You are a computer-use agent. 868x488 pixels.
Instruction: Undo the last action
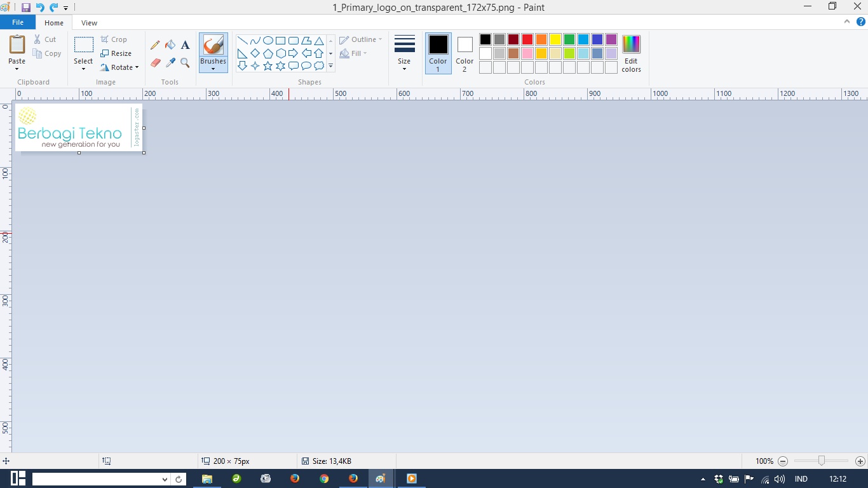point(40,8)
